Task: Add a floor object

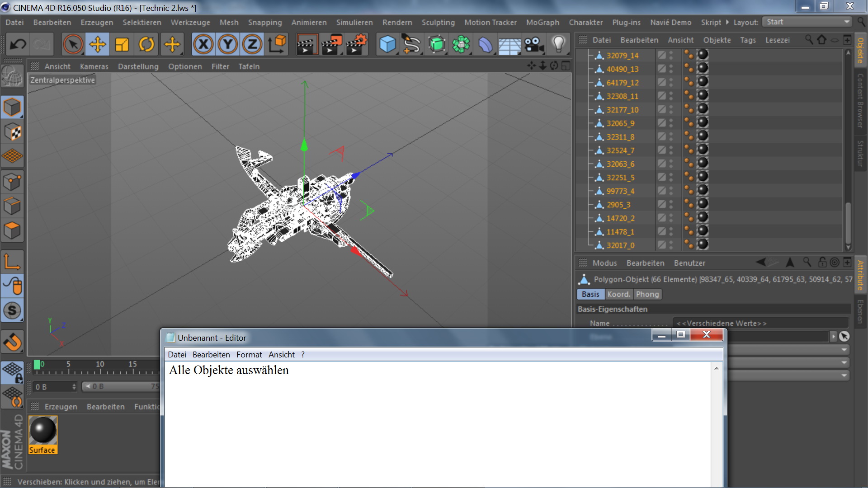Action: tap(509, 44)
